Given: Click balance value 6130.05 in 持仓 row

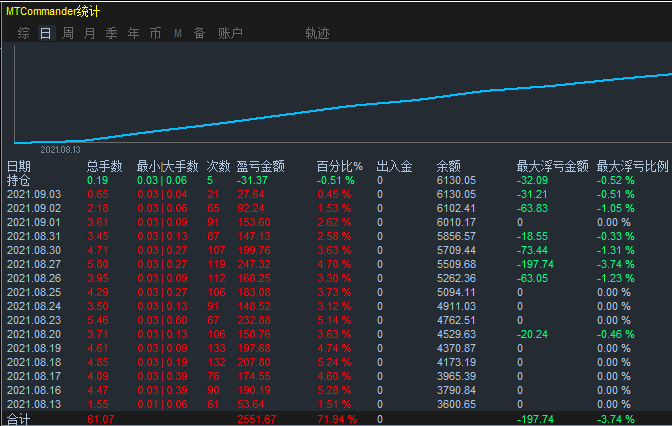Looking at the screenshot, I should coord(456,180).
